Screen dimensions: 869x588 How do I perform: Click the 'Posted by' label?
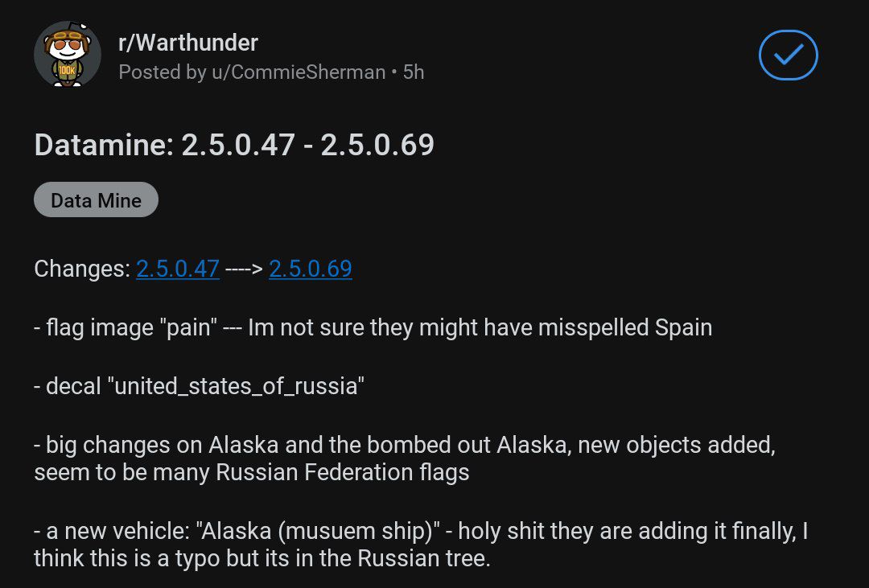(162, 72)
